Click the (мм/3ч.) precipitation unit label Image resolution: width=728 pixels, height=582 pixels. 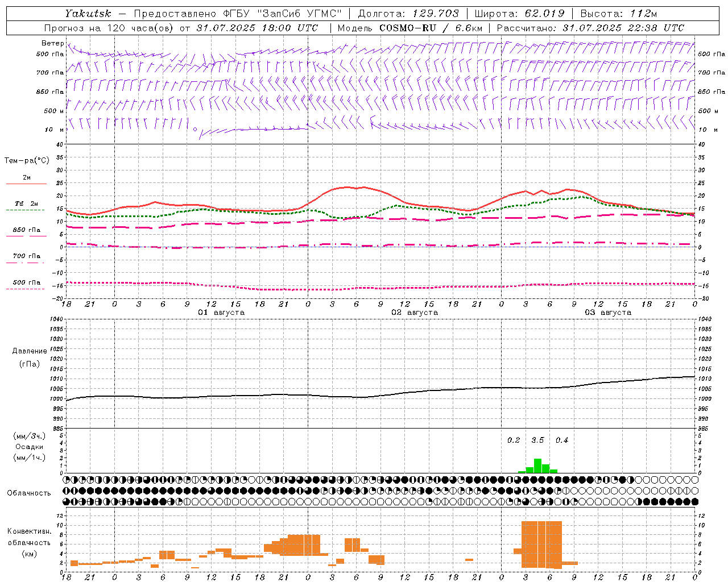(x=29, y=436)
